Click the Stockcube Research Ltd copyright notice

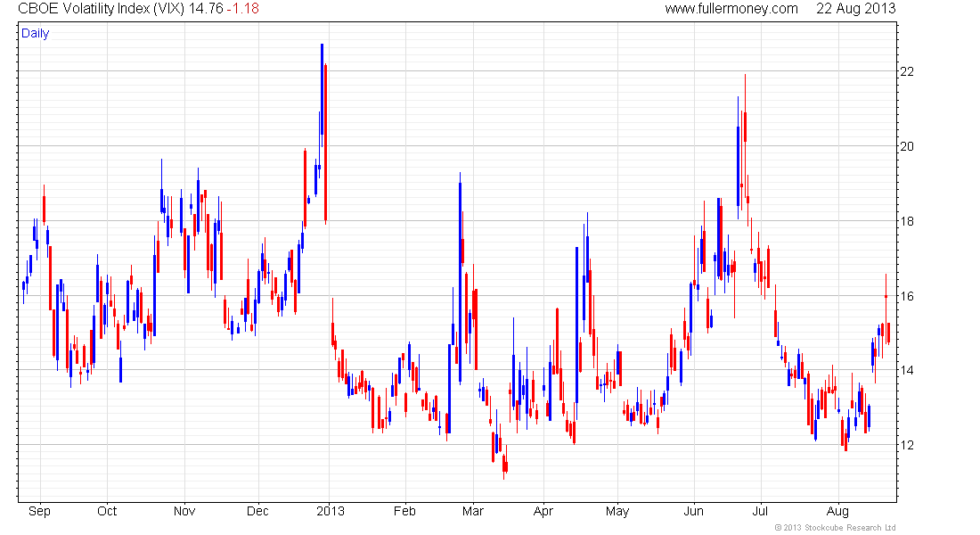tap(835, 528)
